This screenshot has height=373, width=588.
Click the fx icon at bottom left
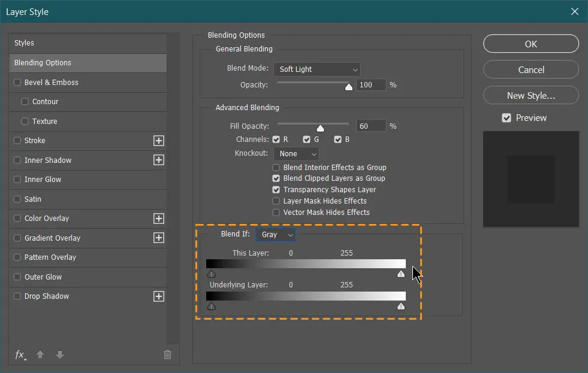click(x=19, y=355)
